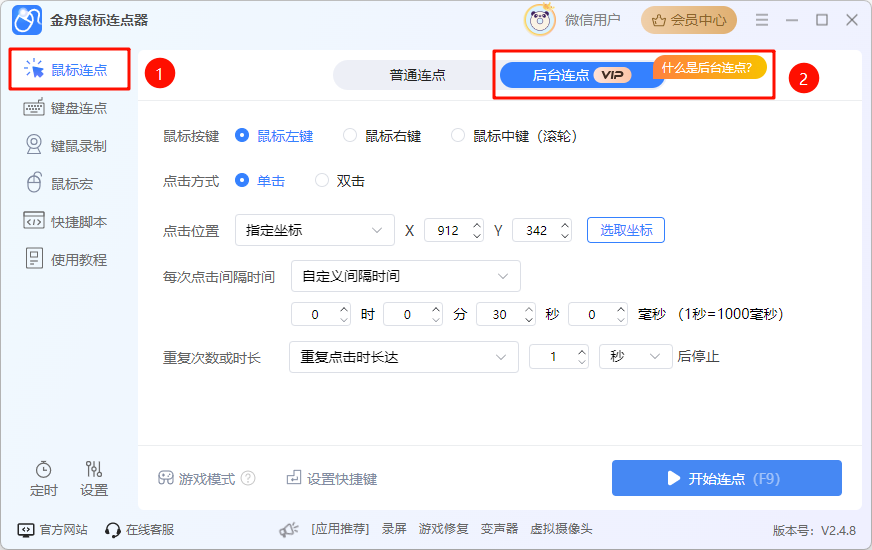The image size is (872, 550).
Task: Decrease the 秒 seconds value of 30
Action: coord(529,320)
